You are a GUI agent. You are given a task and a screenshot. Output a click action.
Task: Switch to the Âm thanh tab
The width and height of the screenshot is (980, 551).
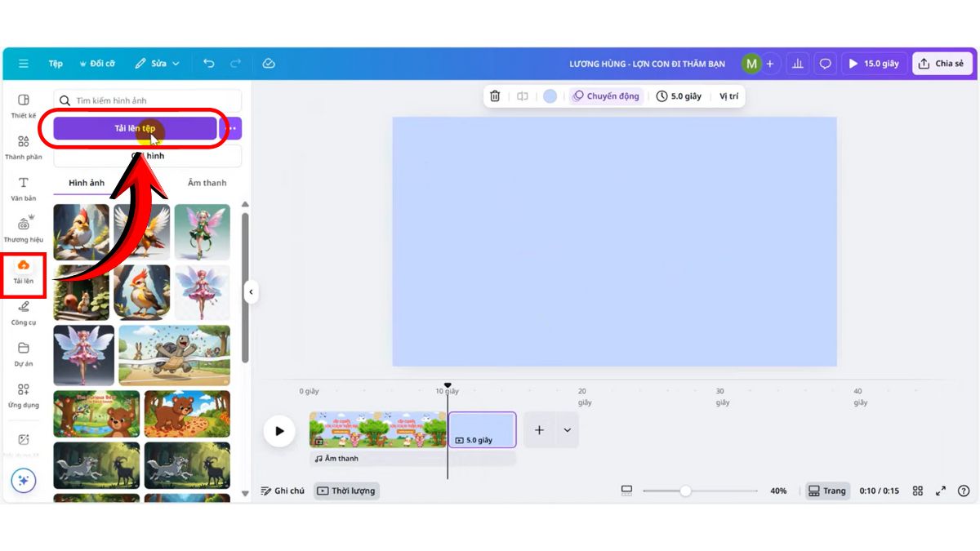pos(206,183)
